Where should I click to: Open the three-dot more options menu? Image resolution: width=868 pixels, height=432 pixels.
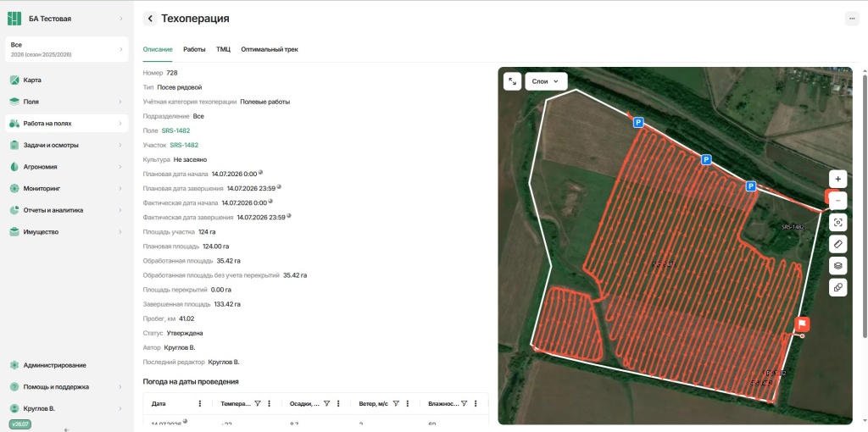click(x=851, y=19)
